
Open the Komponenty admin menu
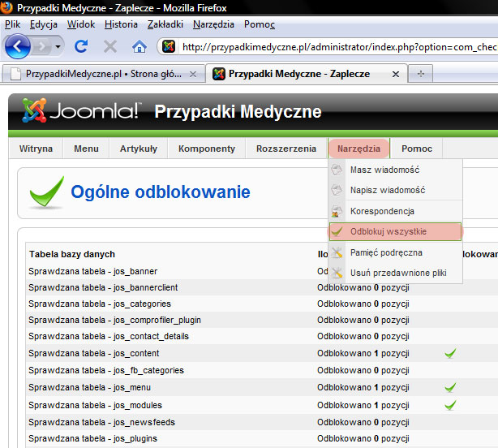pos(207,149)
